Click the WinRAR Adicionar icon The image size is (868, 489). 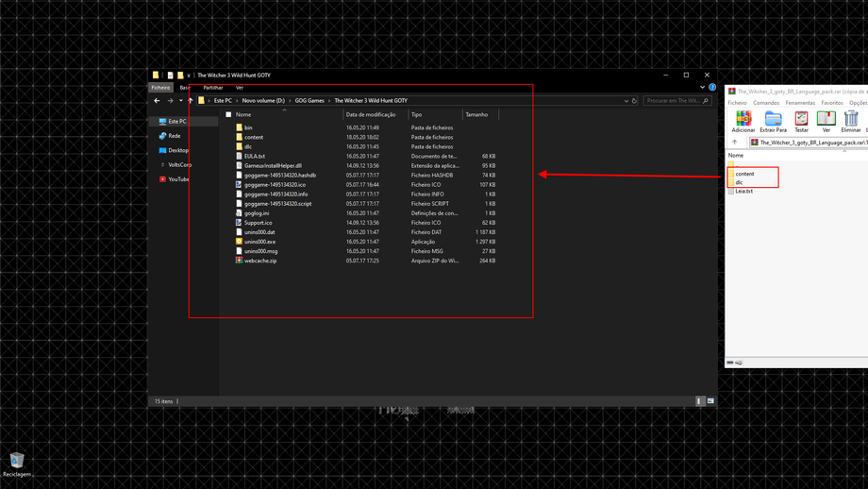(x=743, y=119)
